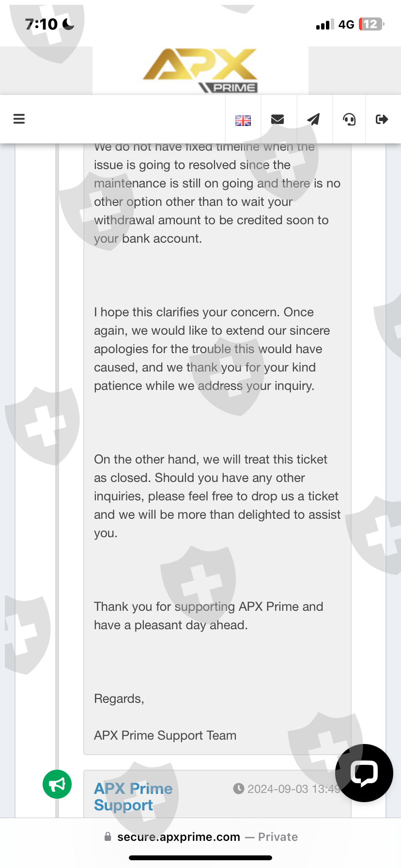Open the envelope messages icon
The image size is (401, 868).
[278, 120]
